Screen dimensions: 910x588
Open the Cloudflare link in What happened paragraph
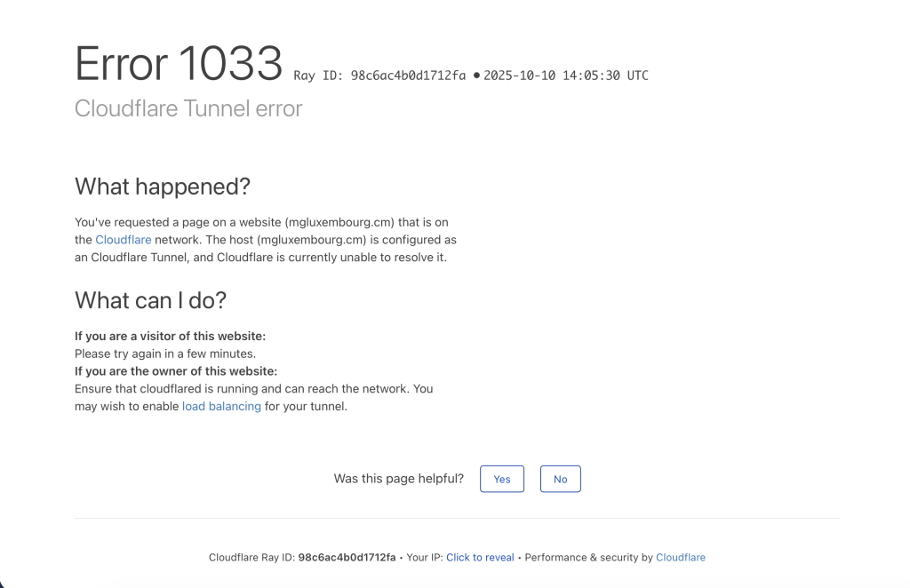tap(124, 240)
